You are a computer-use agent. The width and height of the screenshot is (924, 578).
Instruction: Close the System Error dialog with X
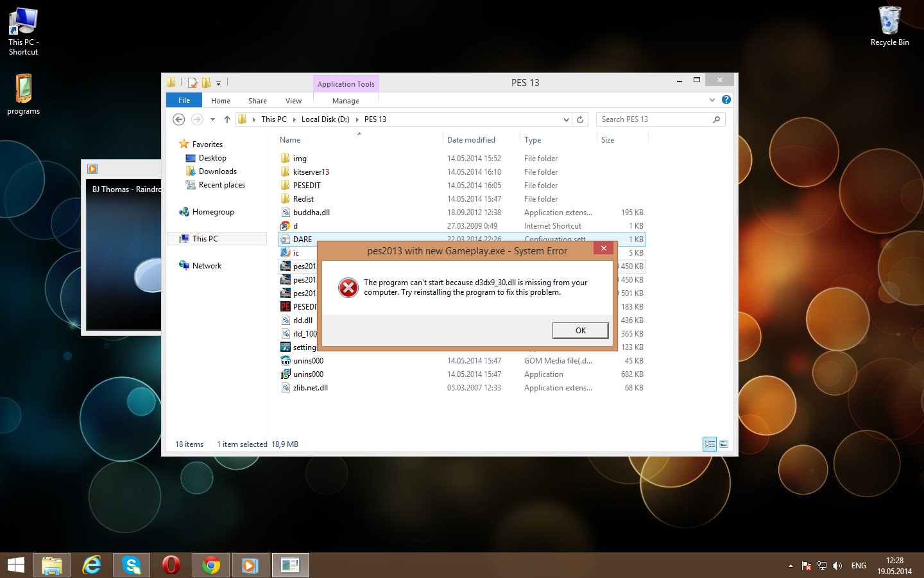click(x=603, y=248)
